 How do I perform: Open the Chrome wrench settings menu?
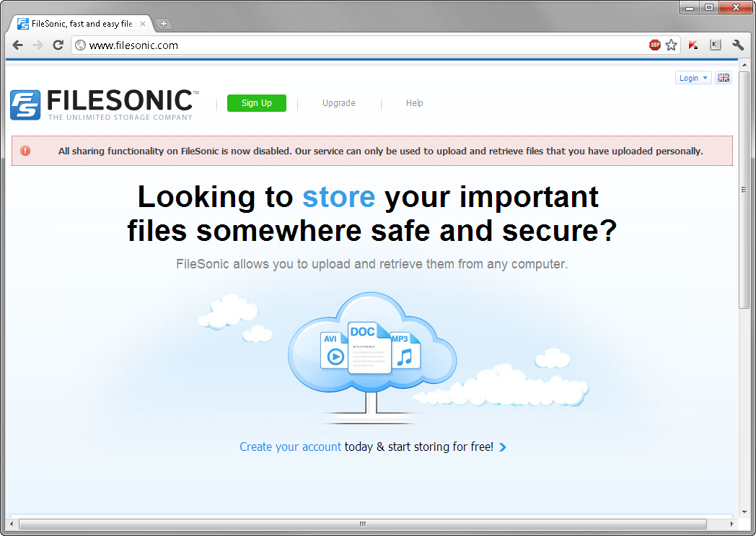pos(738,45)
